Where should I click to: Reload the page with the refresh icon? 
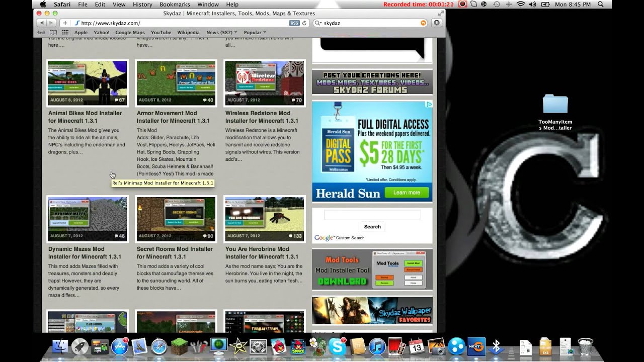coord(304,23)
